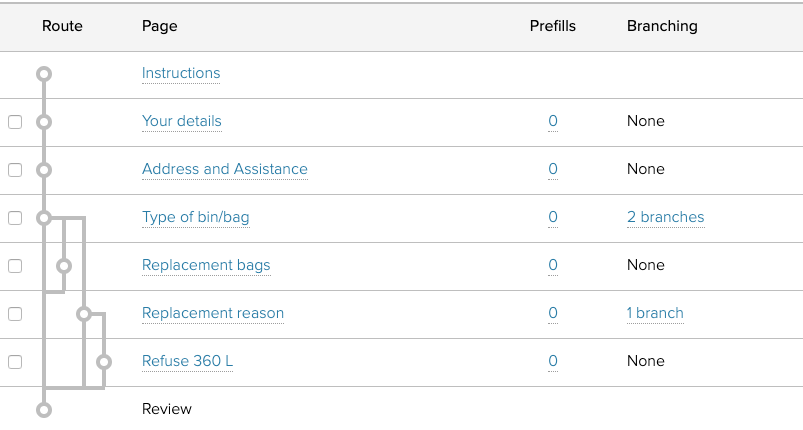Tick the Your details row checkbox
Screen dimensions: 803x430
(x=15, y=122)
